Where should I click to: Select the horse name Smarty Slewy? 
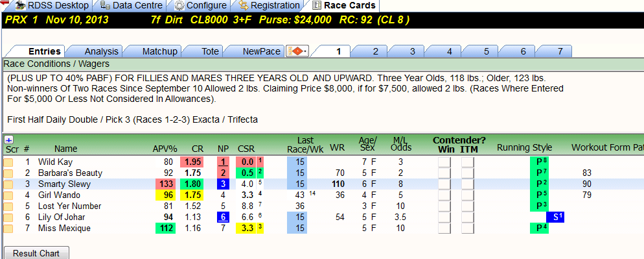coord(64,184)
